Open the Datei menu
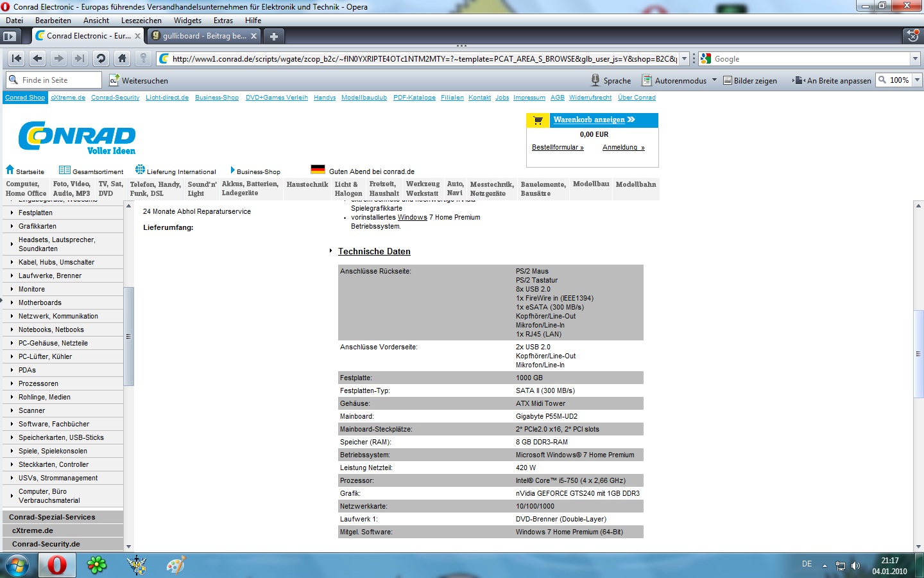The width and height of the screenshot is (924, 578). pyautogui.click(x=14, y=20)
